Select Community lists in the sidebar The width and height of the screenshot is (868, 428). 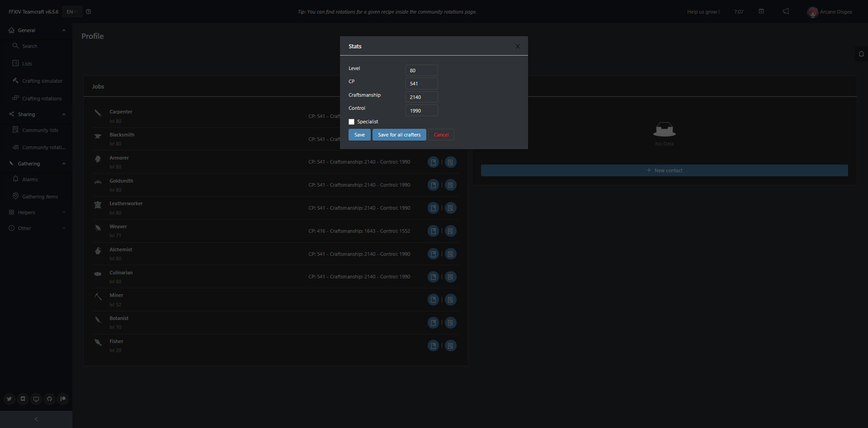click(x=40, y=130)
